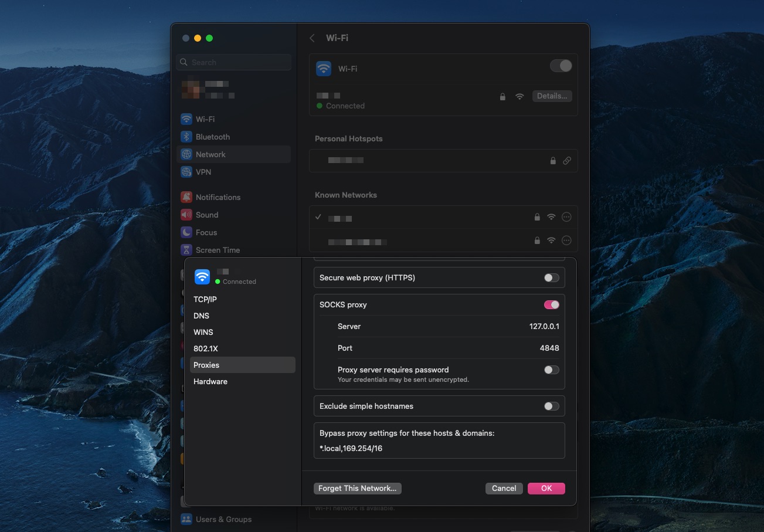Image resolution: width=764 pixels, height=532 pixels.
Task: Open Focus settings in sidebar
Action: (206, 232)
